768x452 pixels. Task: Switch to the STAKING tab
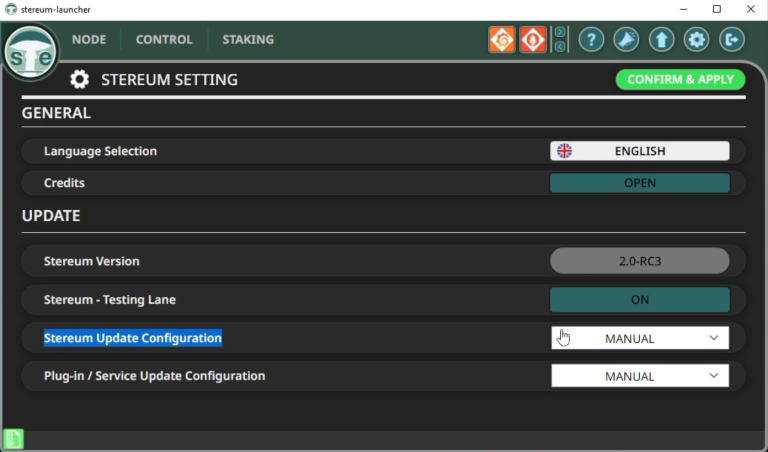click(248, 40)
